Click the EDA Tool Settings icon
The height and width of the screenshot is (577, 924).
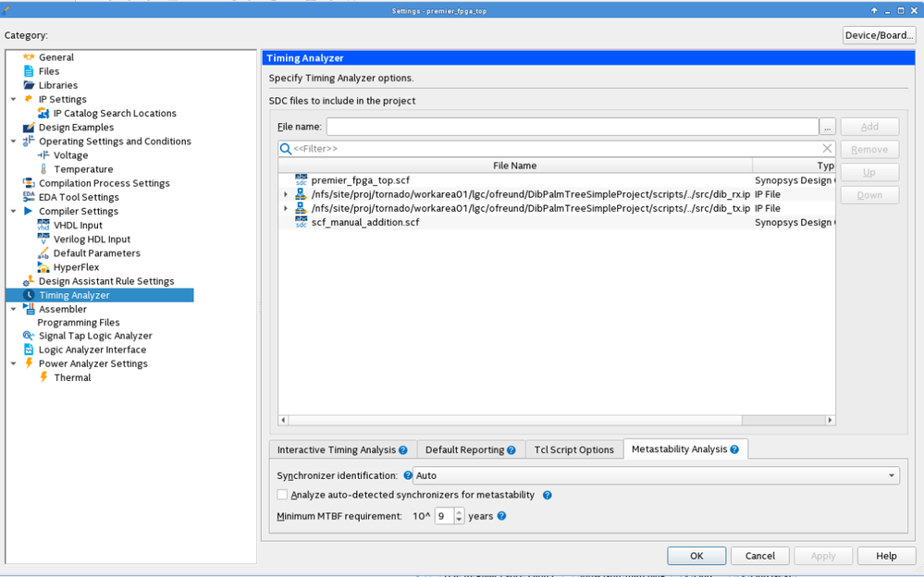(x=29, y=197)
